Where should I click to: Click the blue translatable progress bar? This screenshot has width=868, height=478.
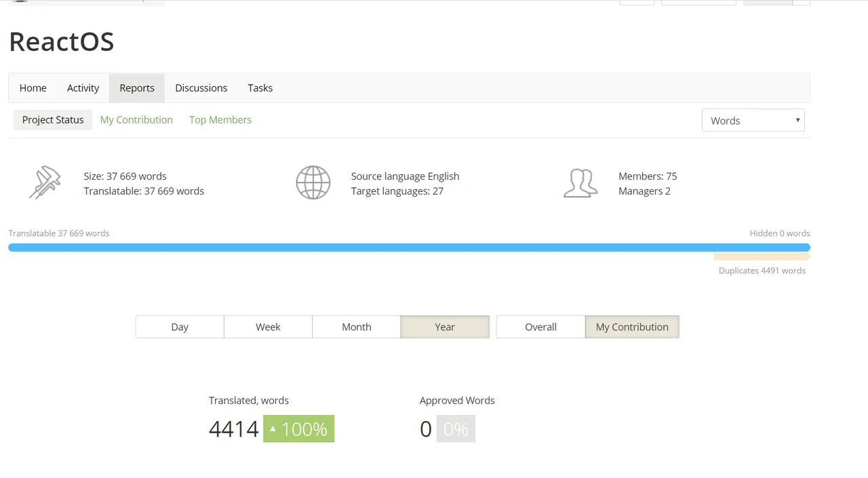pyautogui.click(x=409, y=247)
